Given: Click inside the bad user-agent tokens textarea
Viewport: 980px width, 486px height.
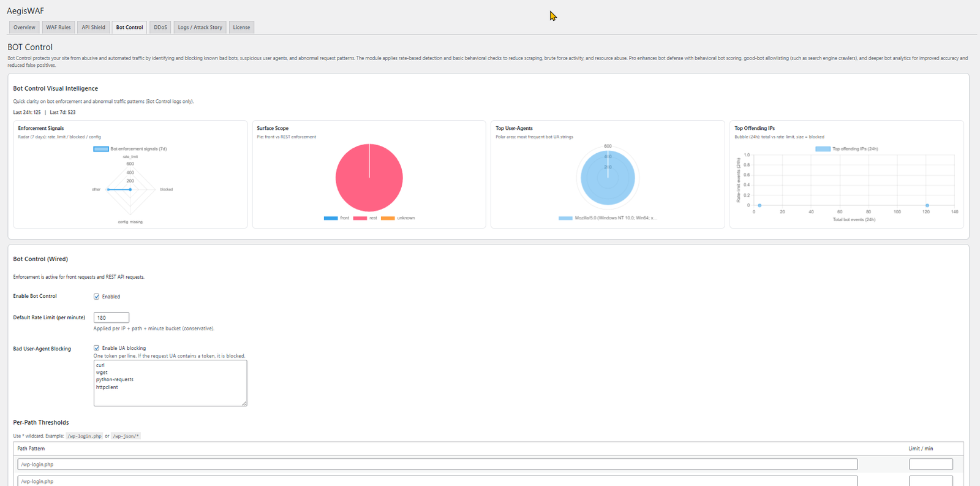Looking at the screenshot, I should (170, 382).
